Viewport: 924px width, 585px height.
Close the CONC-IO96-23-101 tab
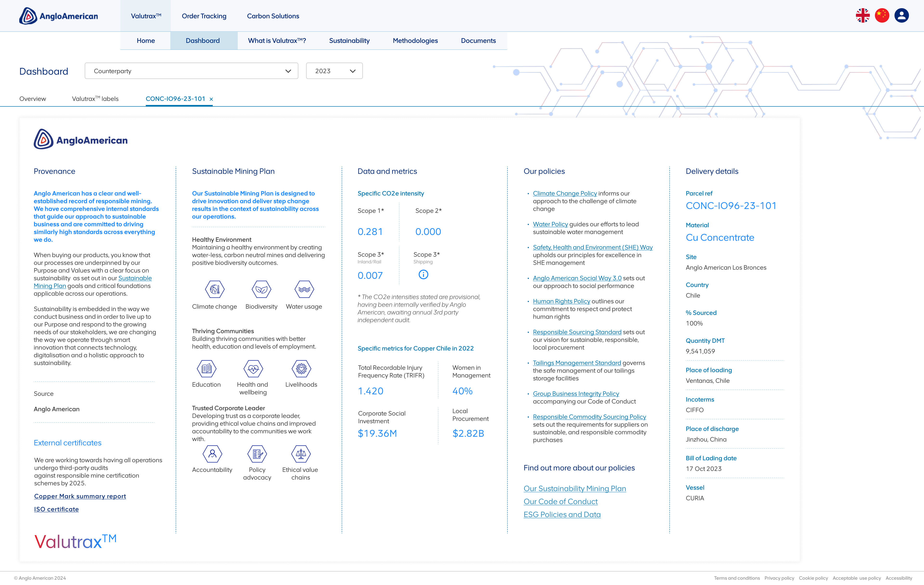tap(211, 99)
